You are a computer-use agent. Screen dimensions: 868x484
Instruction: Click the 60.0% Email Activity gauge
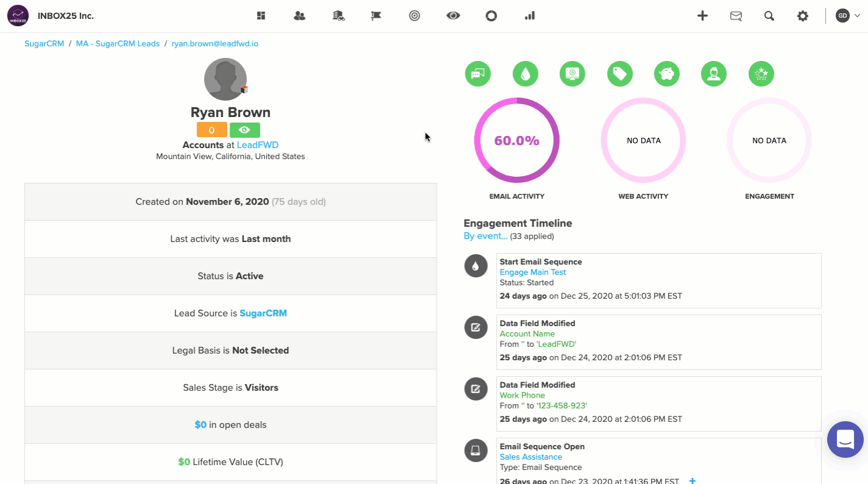(x=517, y=140)
